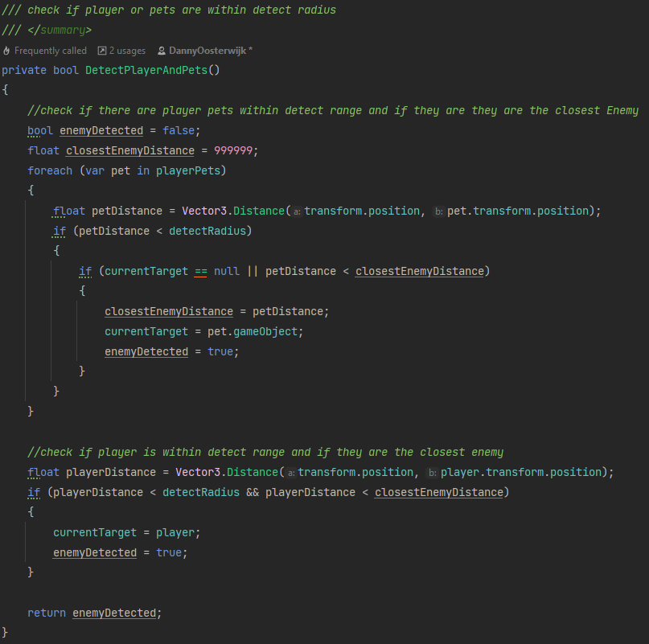The image size is (649, 644).
Task: Click the flame icon beside Frequently called
Action: coord(6,51)
